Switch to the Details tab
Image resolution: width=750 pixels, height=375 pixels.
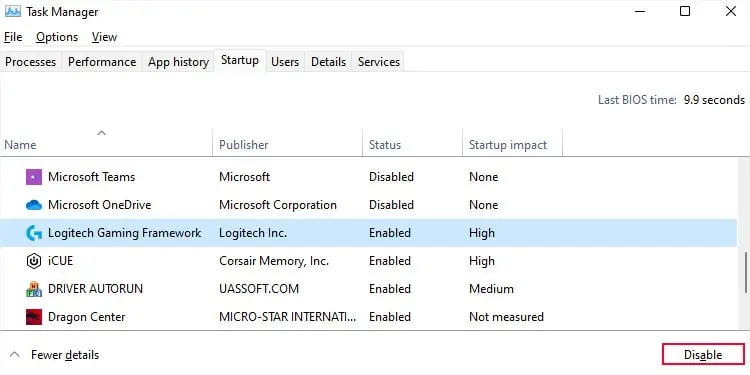328,62
